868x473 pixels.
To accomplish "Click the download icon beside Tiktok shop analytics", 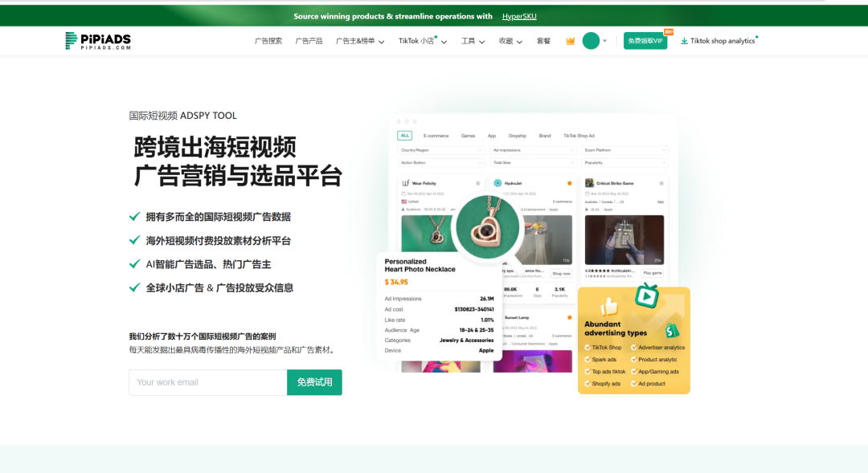I will click(684, 40).
